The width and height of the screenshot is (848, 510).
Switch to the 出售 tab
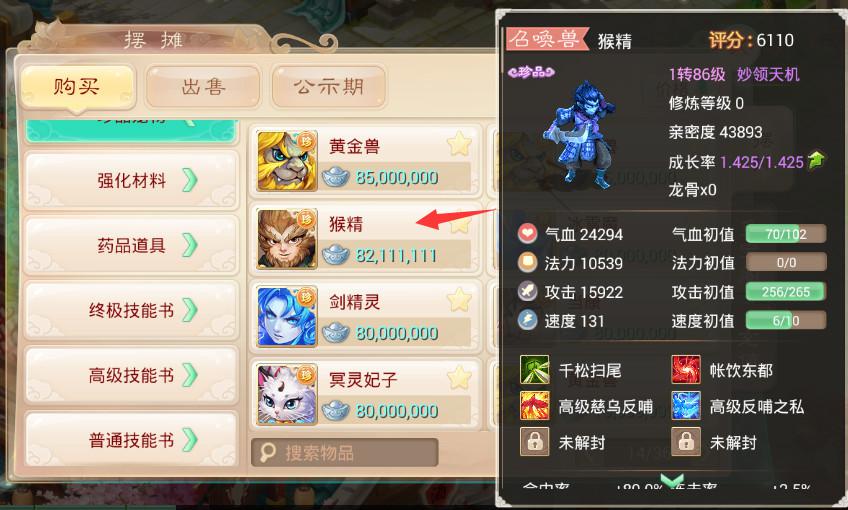click(x=203, y=87)
